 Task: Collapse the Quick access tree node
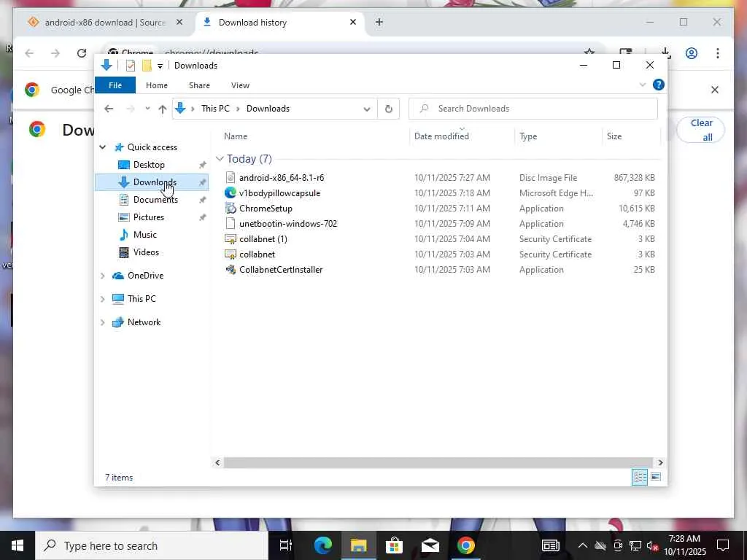(x=102, y=147)
